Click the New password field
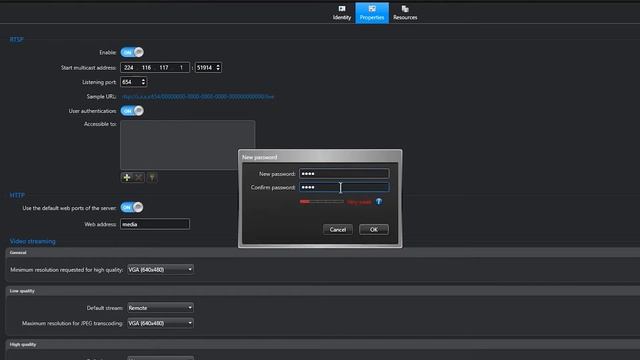Image resolution: width=640 pixels, height=360 pixels. (344, 173)
